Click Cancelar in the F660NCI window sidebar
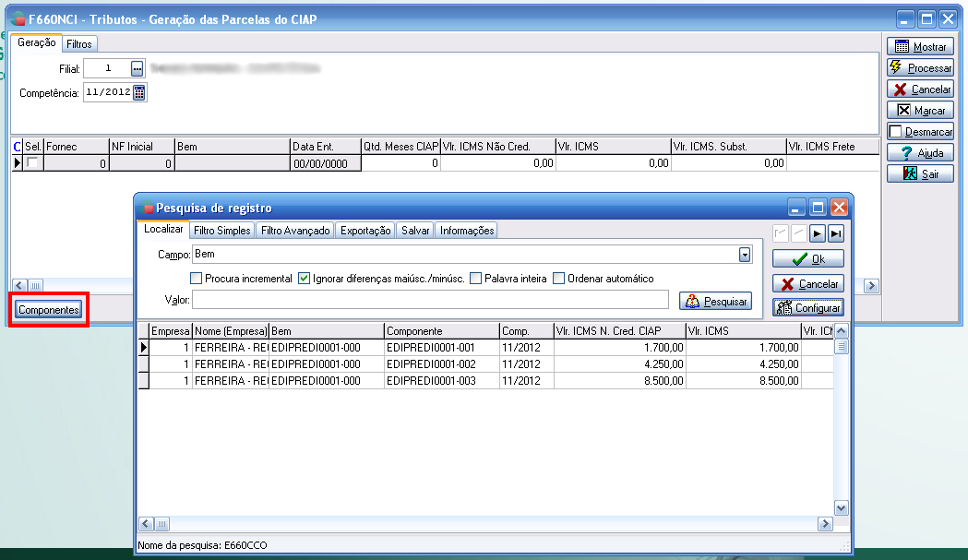This screenshot has width=968, height=560. point(920,89)
